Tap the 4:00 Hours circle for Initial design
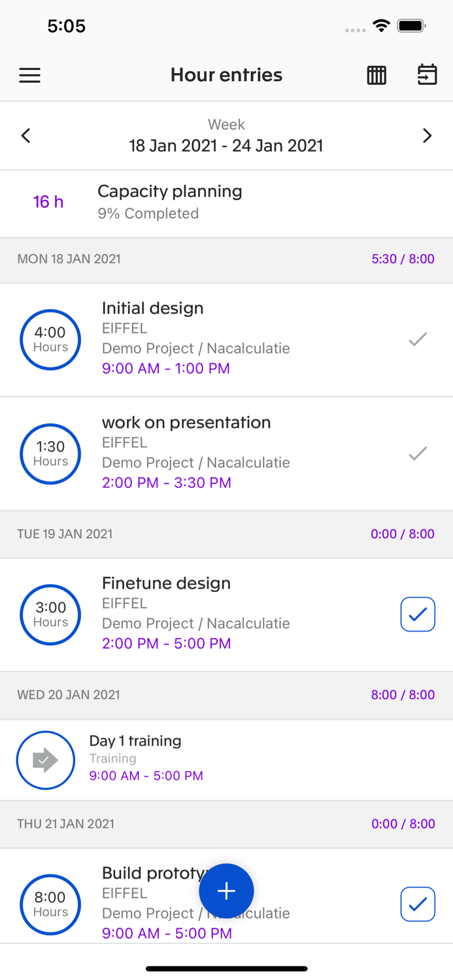This screenshot has height=980, width=453. (50, 340)
